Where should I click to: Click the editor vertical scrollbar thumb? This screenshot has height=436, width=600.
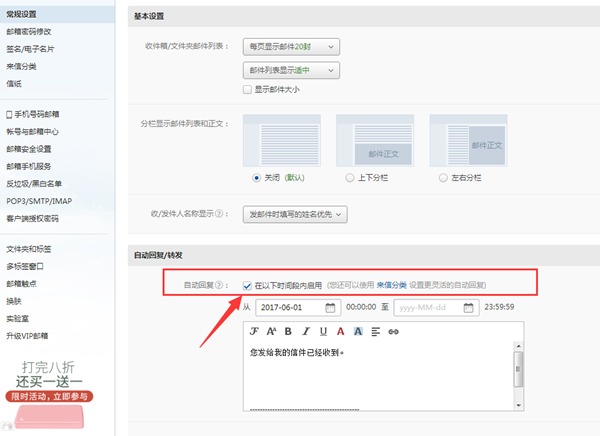(x=518, y=369)
